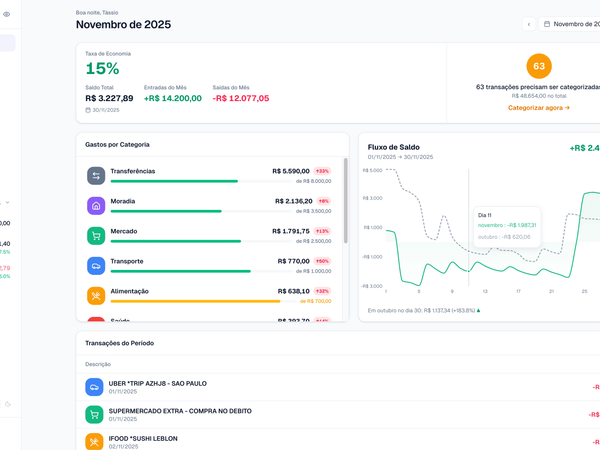Screen dimensions: 600x450
Task: Click the Entradas do Mês +R$ 14.200,00 value
Action: [173, 98]
